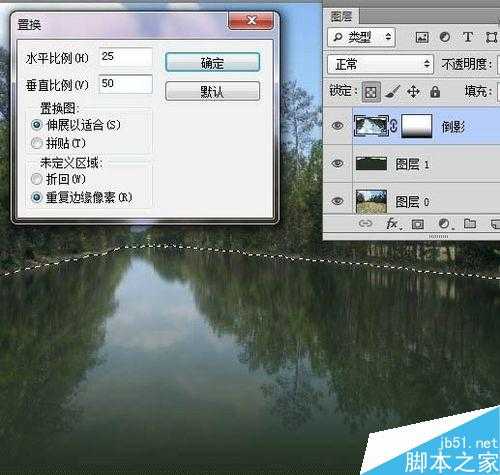Image resolution: width=500 pixels, height=475 pixels.
Task: Toggle lock position move icon
Action: (413, 92)
